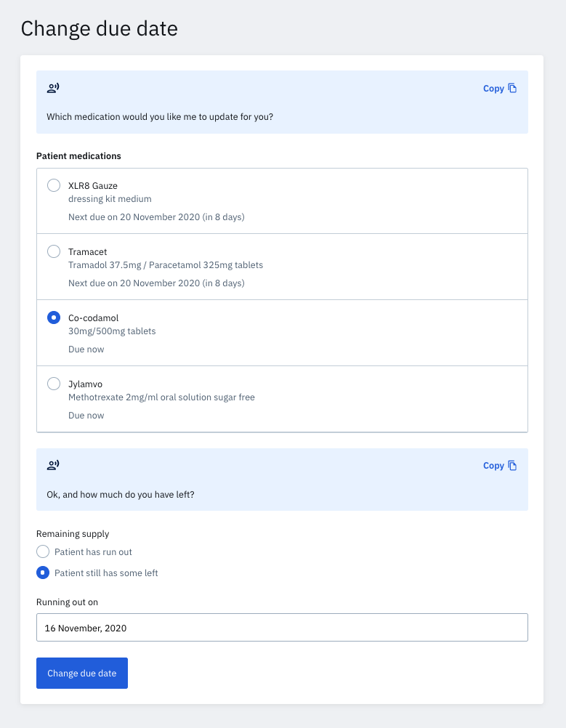Select 'Patient still has some left' radio

click(x=43, y=573)
